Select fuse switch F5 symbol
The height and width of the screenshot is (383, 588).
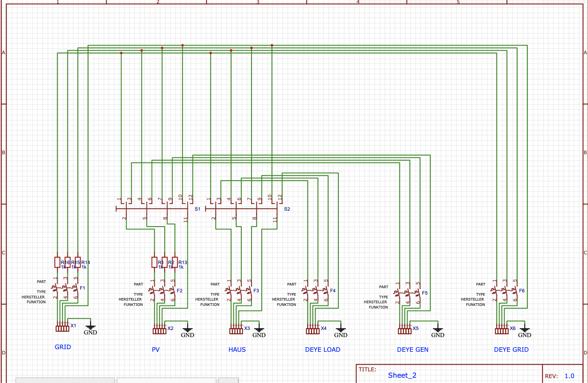point(407,293)
